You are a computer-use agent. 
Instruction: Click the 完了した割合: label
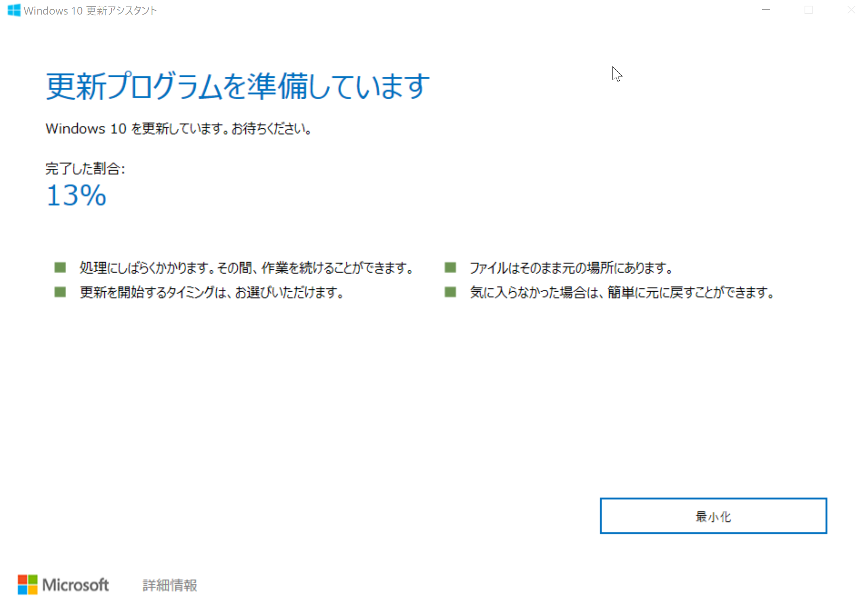click(x=85, y=168)
